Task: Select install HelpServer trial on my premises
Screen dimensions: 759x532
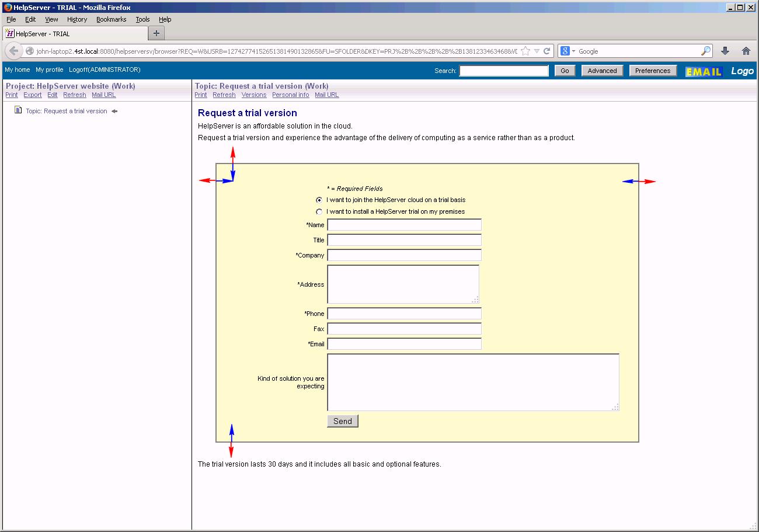Action: coord(319,211)
